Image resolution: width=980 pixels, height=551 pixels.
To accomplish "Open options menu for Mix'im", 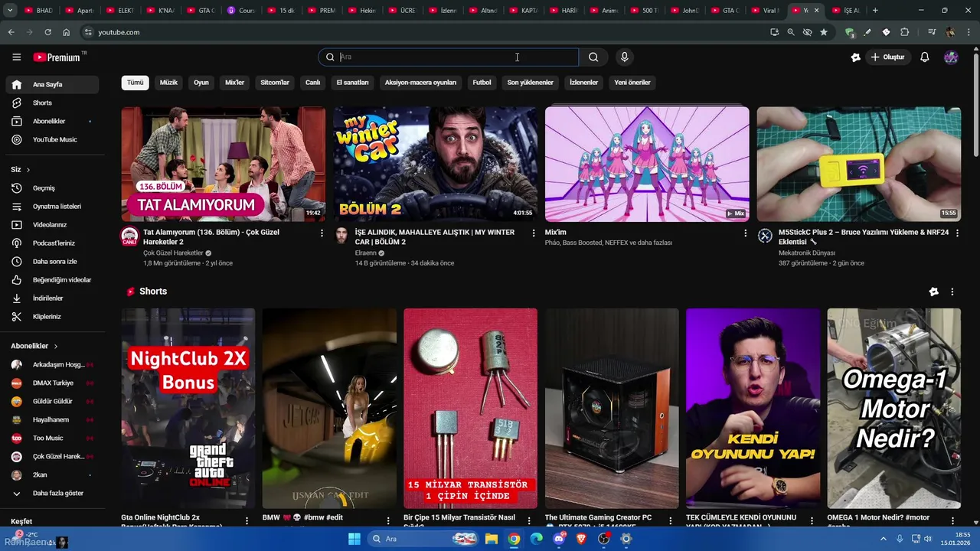I will point(746,233).
